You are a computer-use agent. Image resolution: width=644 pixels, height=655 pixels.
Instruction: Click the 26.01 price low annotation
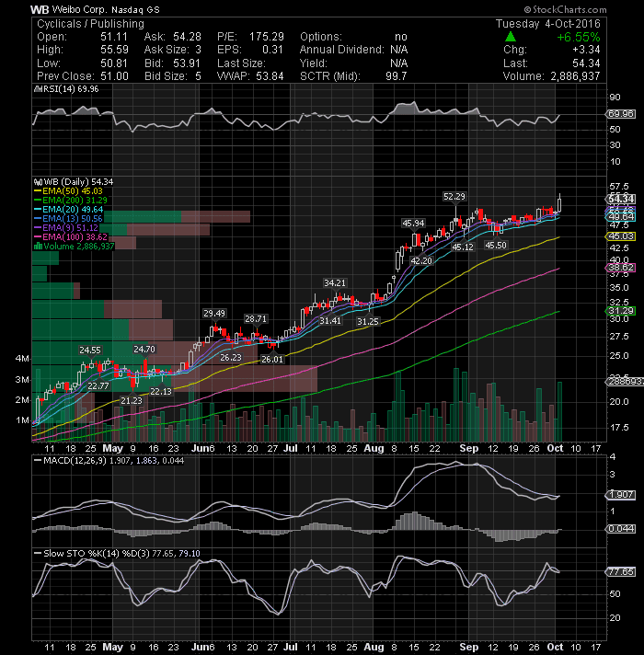tap(272, 360)
